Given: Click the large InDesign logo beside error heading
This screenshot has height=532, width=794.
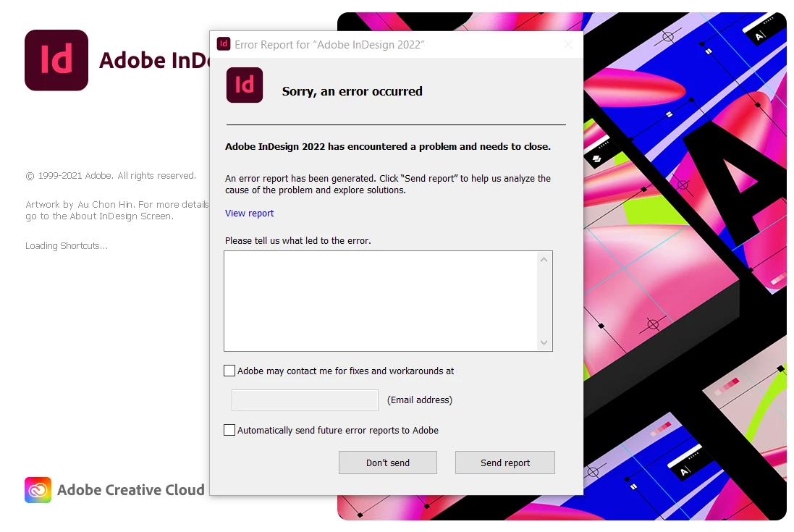Looking at the screenshot, I should coord(245,85).
